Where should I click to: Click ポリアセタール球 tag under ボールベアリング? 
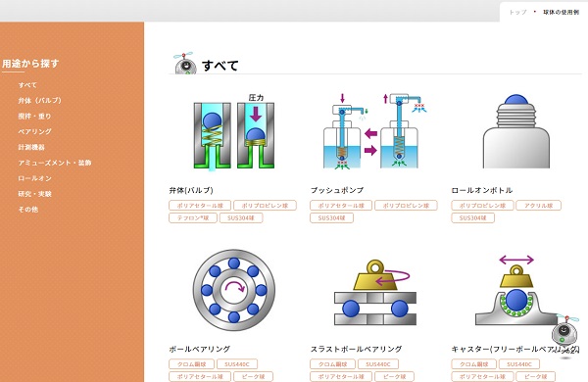click(x=200, y=376)
